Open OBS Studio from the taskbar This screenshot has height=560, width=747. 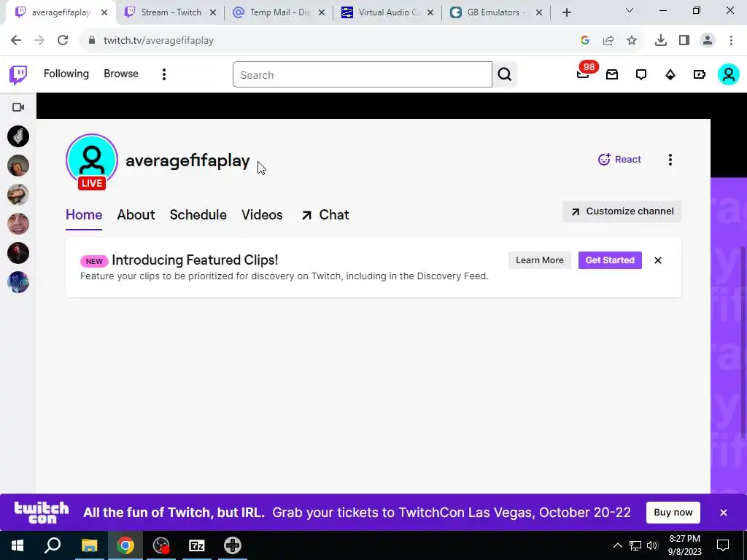pos(161,545)
